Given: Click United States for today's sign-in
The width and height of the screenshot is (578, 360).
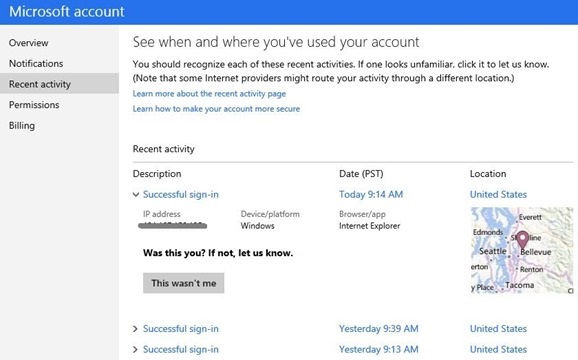Looking at the screenshot, I should click(x=498, y=195).
